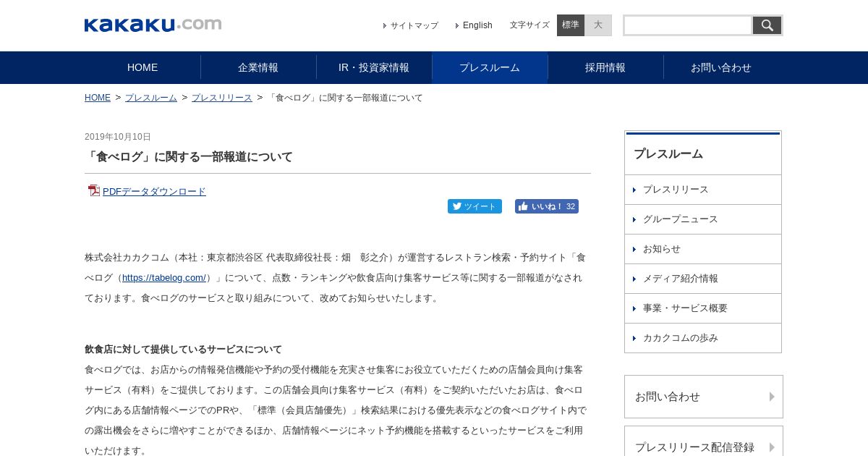
Task: Open the HOME navigation tab
Action: point(142,67)
